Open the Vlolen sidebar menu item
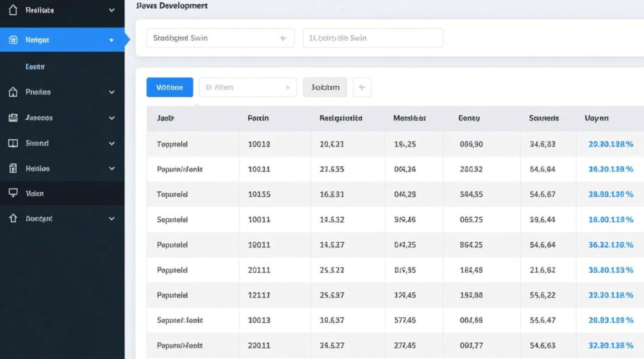644x359 pixels. [x=34, y=193]
